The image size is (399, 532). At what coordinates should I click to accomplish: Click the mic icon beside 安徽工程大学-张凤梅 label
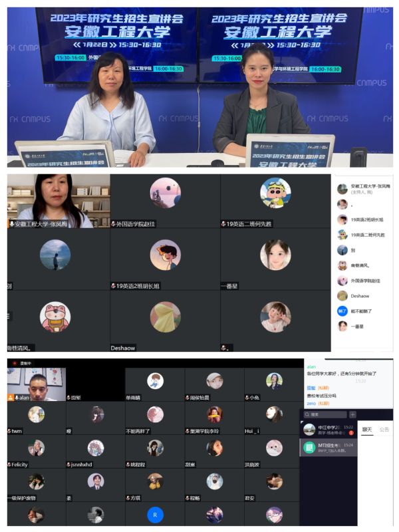pos(11,224)
